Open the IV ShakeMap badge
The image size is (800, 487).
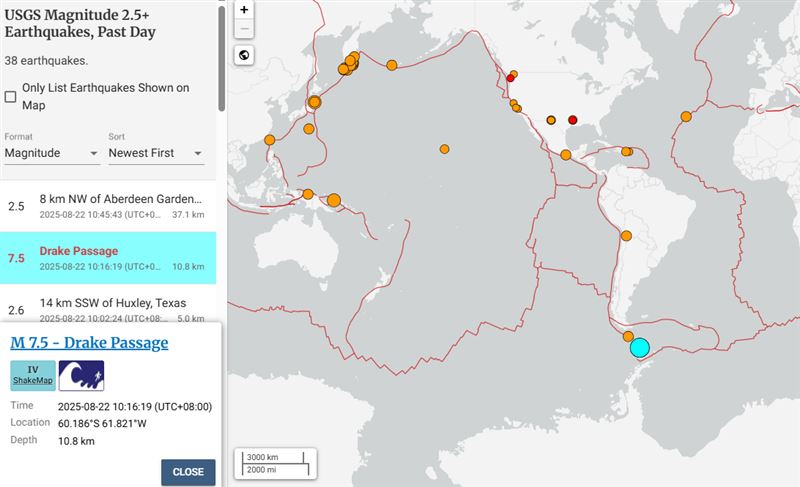(33, 376)
